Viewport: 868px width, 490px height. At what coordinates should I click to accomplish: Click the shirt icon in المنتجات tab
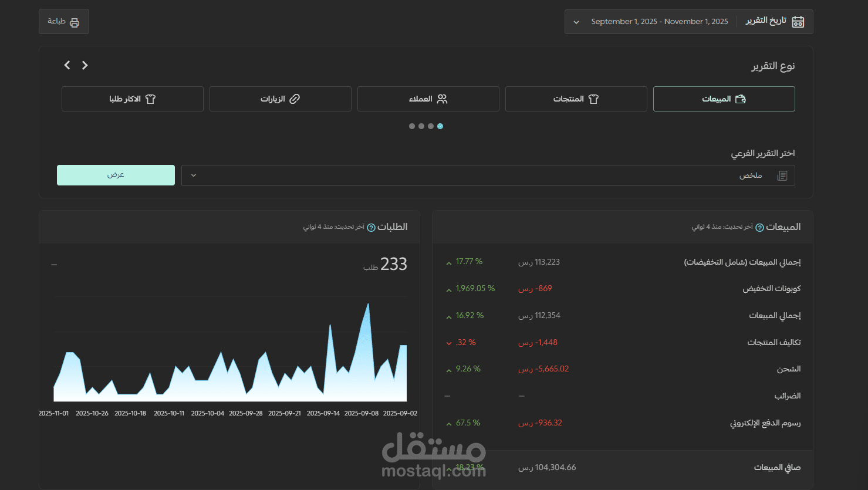pyautogui.click(x=593, y=99)
